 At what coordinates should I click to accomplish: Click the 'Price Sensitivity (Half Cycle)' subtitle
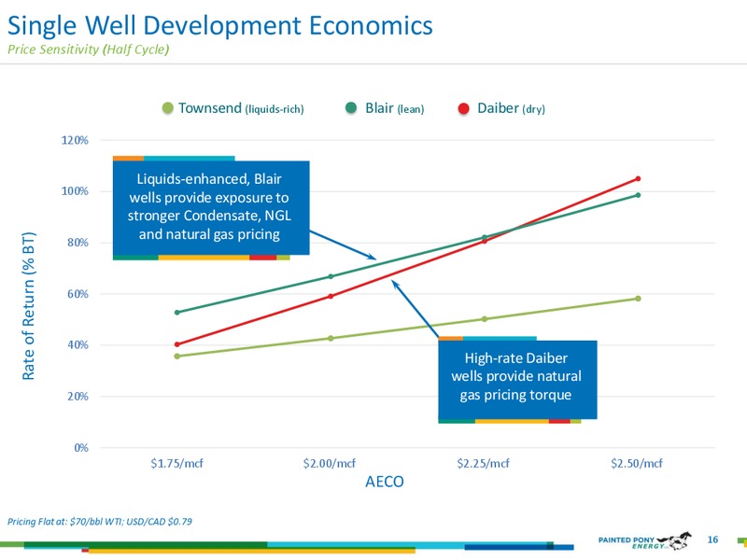(88, 49)
